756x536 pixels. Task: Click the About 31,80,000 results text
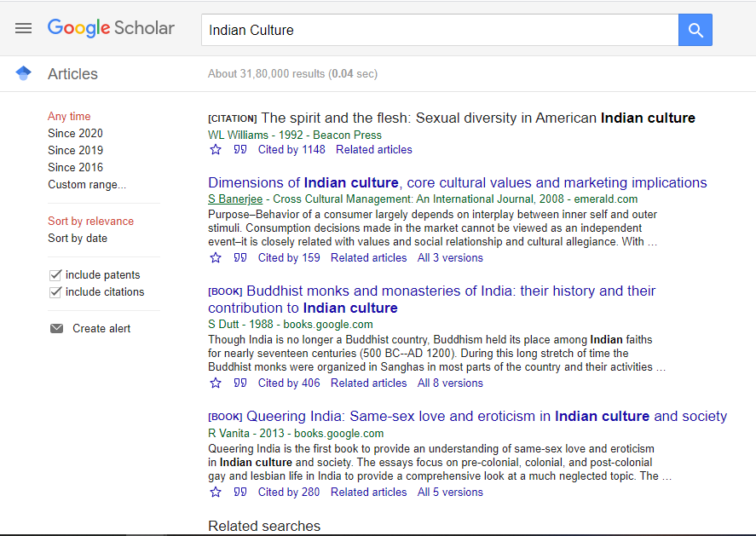pyautogui.click(x=292, y=74)
